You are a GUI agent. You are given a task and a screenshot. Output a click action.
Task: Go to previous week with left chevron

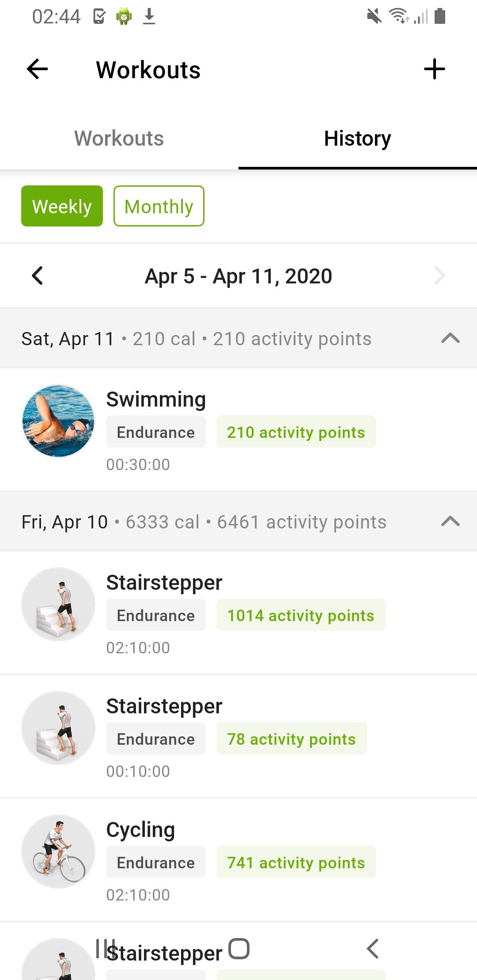click(38, 276)
